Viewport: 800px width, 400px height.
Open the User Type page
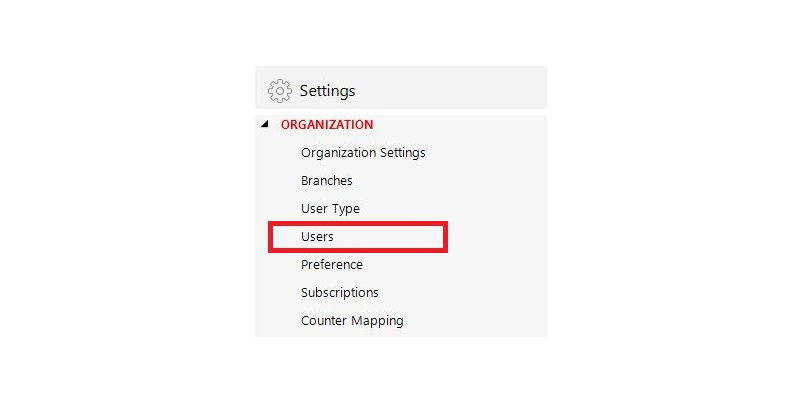[330, 209]
